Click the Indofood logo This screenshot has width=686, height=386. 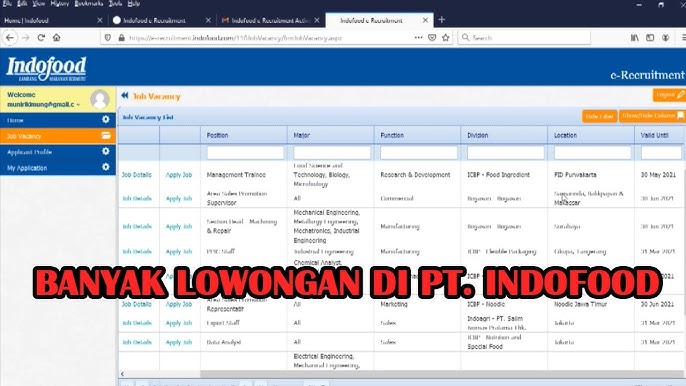[x=46, y=69]
